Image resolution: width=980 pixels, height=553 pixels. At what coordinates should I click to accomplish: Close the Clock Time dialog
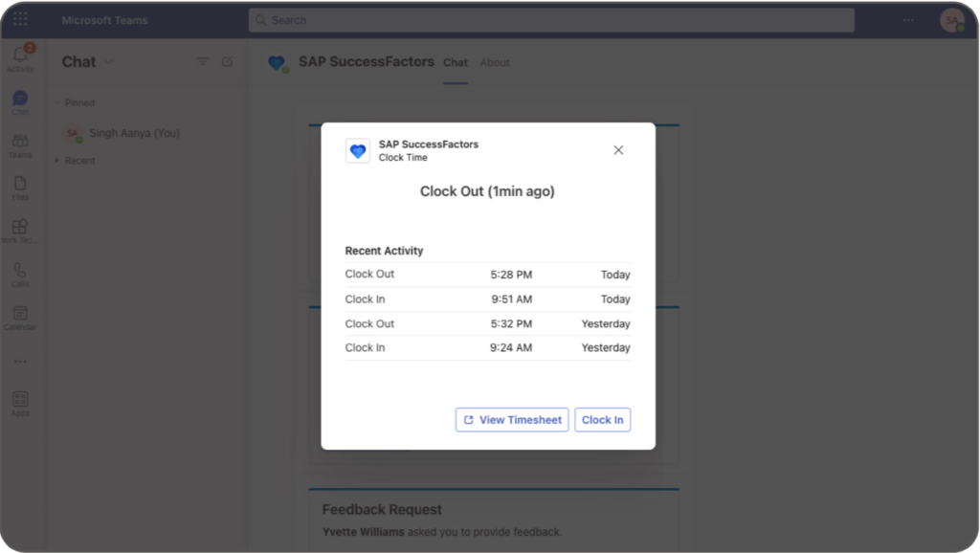tap(618, 150)
